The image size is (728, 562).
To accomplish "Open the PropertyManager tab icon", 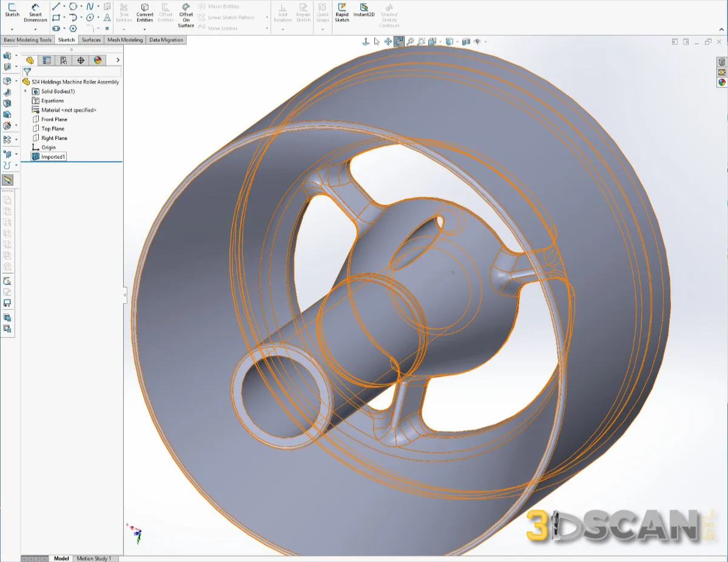I will click(46, 60).
